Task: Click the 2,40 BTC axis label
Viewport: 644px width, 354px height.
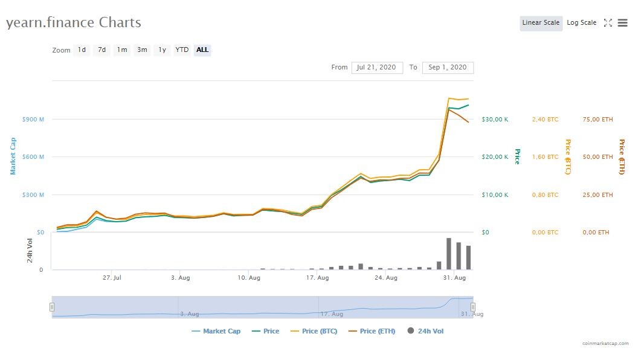Action: pyautogui.click(x=546, y=120)
